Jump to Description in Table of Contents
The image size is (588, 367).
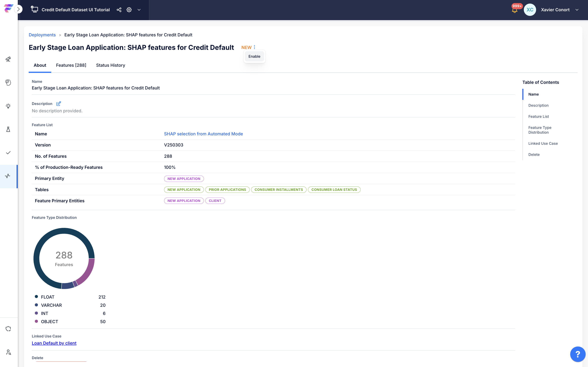538,105
